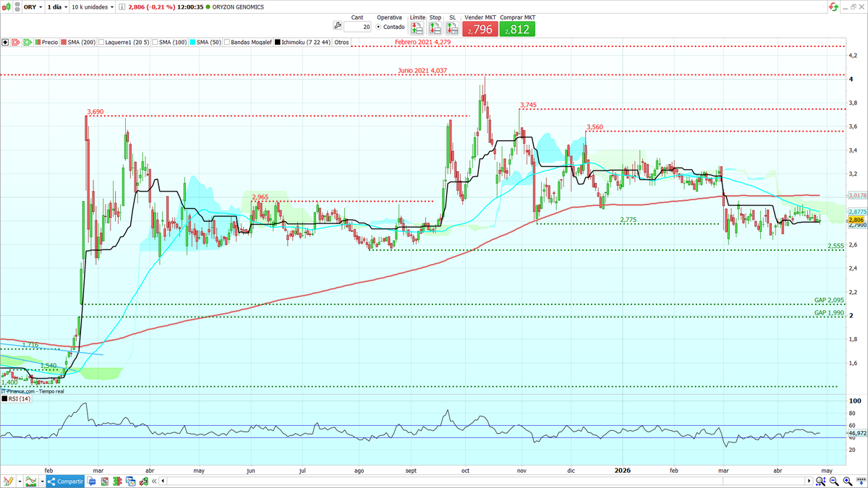Click the GAP 1,990 label
The width and height of the screenshot is (868, 488).
(829, 312)
